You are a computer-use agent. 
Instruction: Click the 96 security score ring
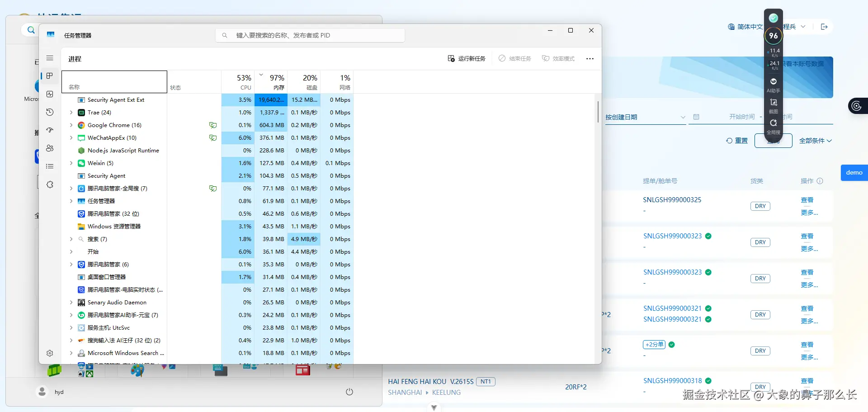point(773,35)
